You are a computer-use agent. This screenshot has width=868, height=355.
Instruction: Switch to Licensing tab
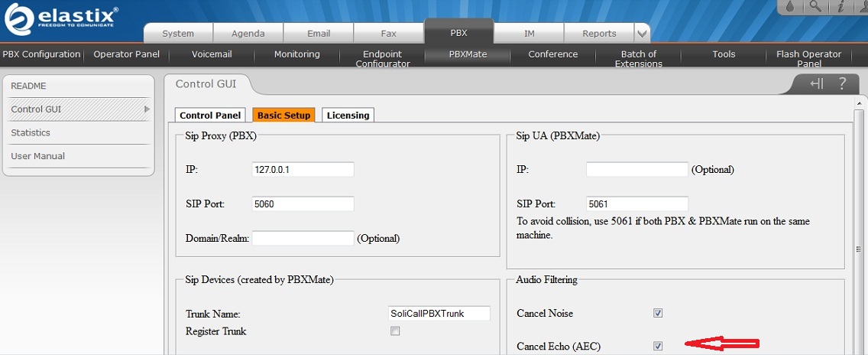click(348, 115)
